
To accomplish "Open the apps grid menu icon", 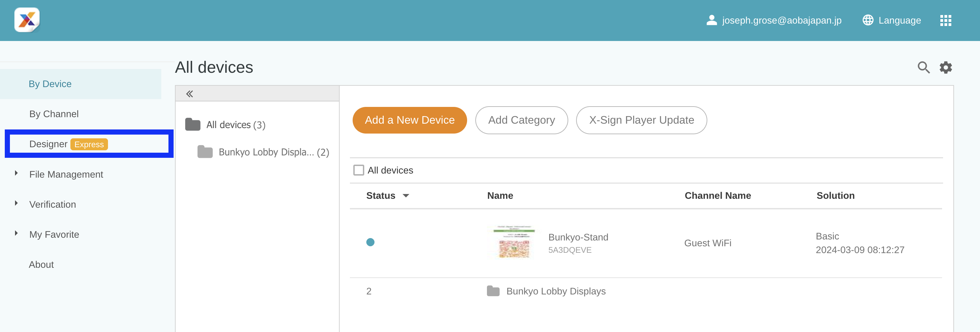I will point(945,20).
